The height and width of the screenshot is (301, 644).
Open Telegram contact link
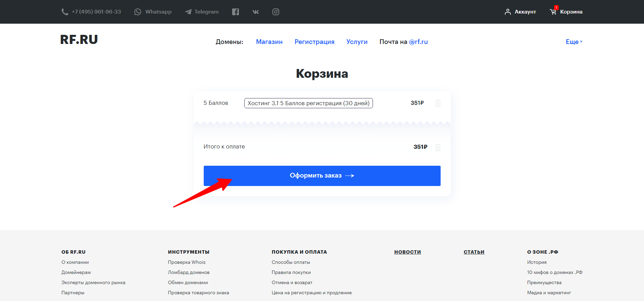[202, 12]
